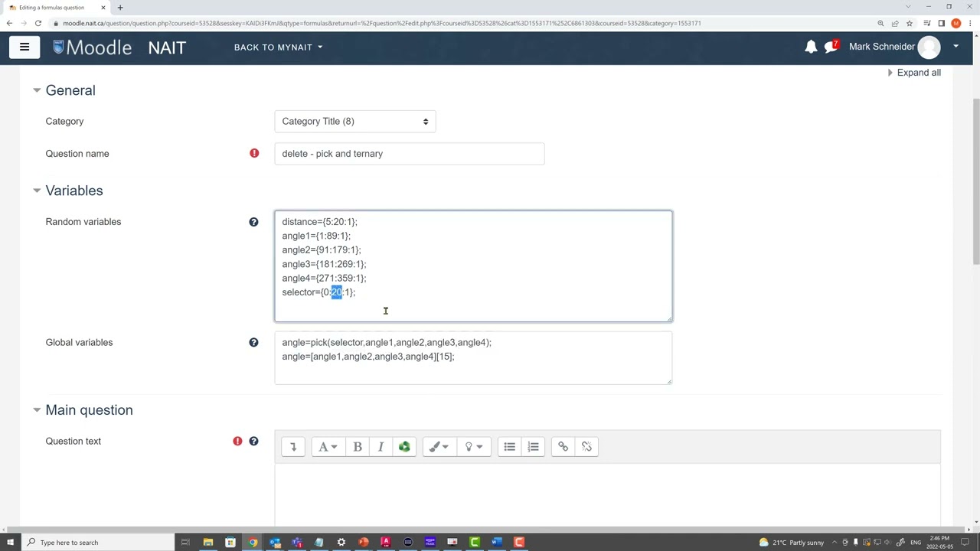Open the notifications bell
The image size is (980, 551).
[811, 47]
